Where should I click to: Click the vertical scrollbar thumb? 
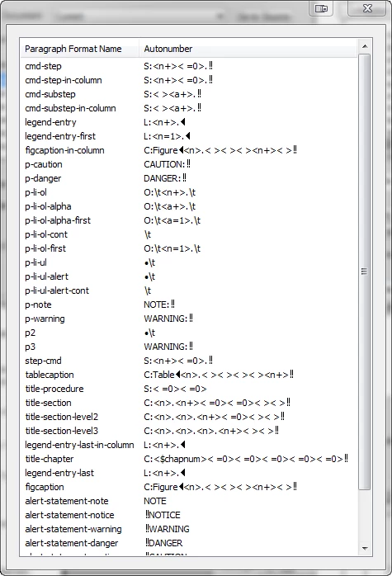364,271
